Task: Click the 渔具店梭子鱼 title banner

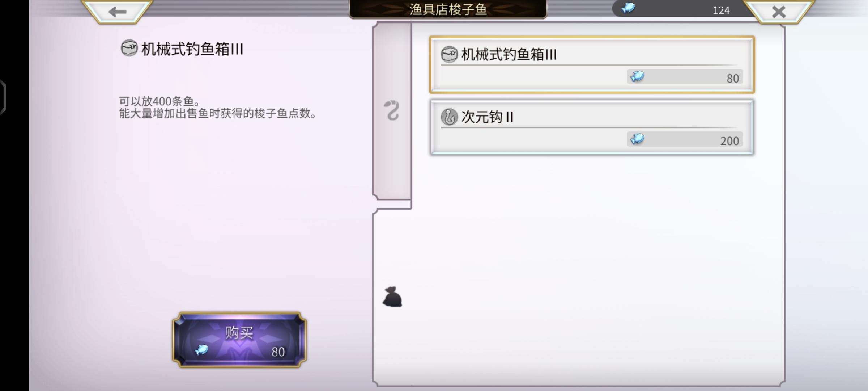Action: (x=448, y=9)
